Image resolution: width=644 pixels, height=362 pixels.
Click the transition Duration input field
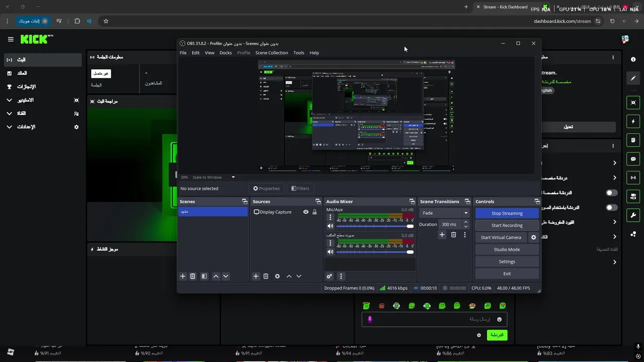click(x=450, y=224)
